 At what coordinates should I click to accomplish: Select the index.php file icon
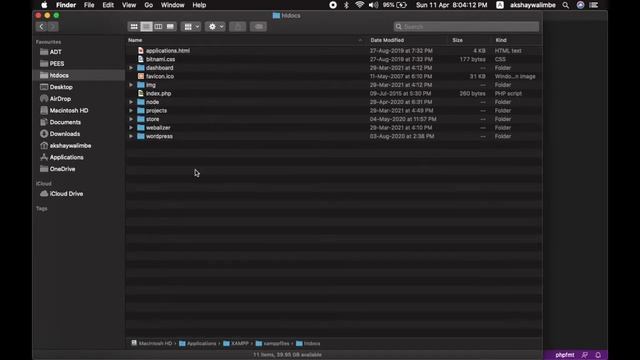[x=141, y=93]
